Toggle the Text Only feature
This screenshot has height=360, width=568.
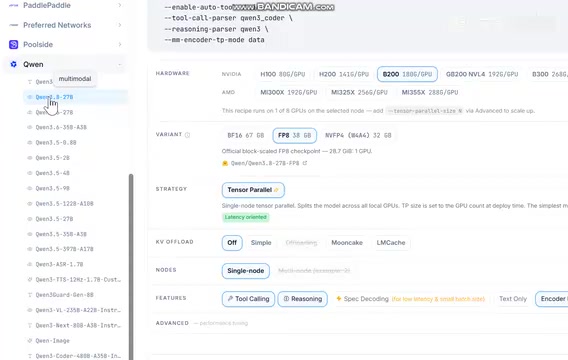pos(513,299)
